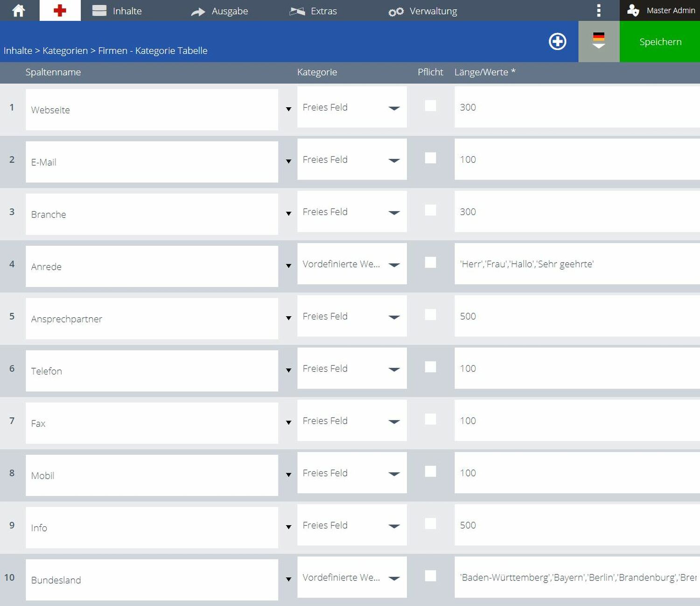Edit the Webseite column name field
This screenshot has width=700, height=606.
pyautogui.click(x=152, y=110)
